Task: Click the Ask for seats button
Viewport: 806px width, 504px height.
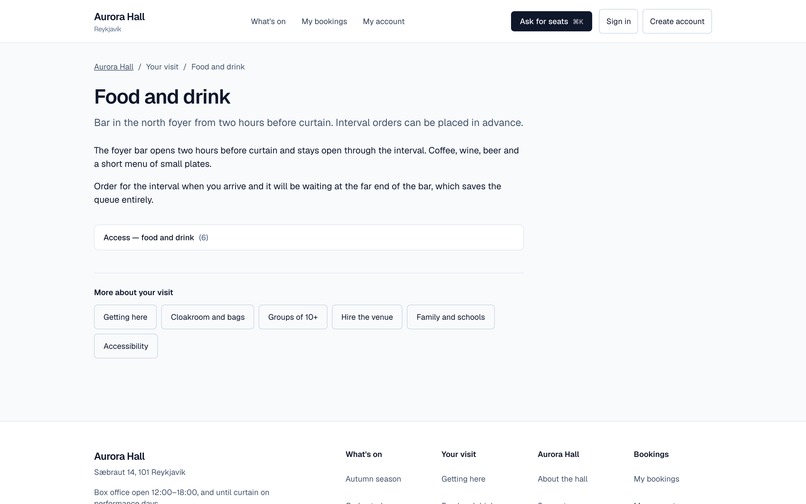Action: (551, 21)
